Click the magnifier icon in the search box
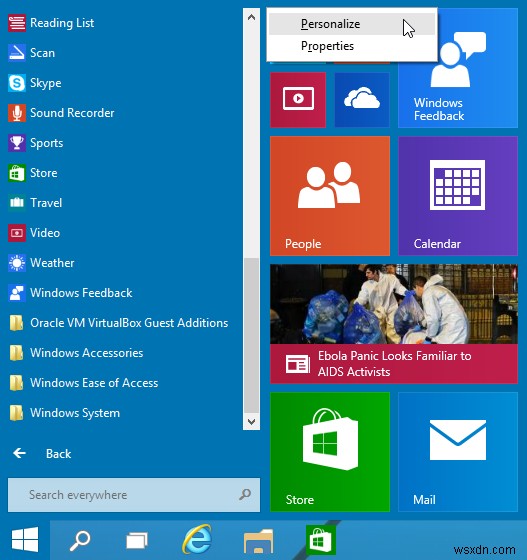 (245, 495)
